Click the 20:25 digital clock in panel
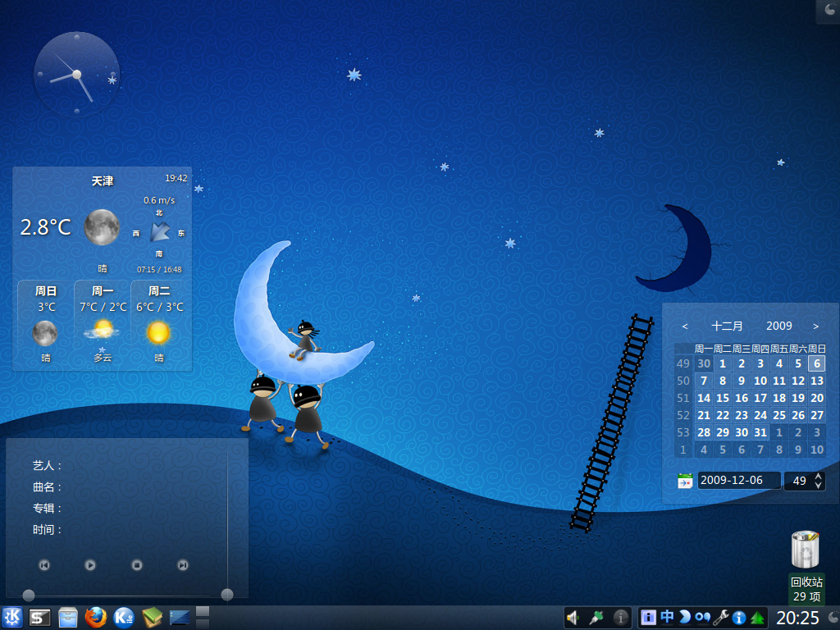 pyautogui.click(x=797, y=619)
